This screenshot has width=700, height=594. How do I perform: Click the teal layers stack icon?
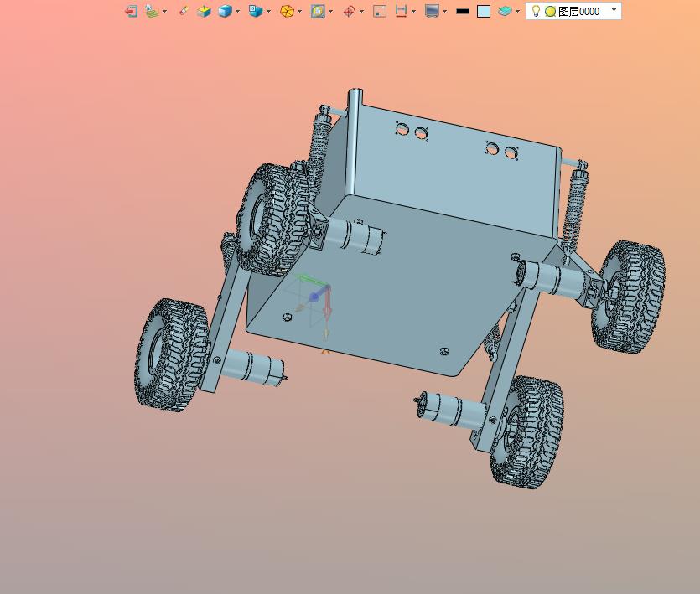click(x=505, y=11)
